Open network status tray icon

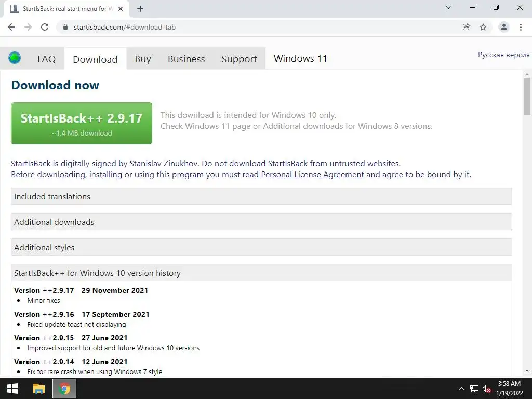474,389
